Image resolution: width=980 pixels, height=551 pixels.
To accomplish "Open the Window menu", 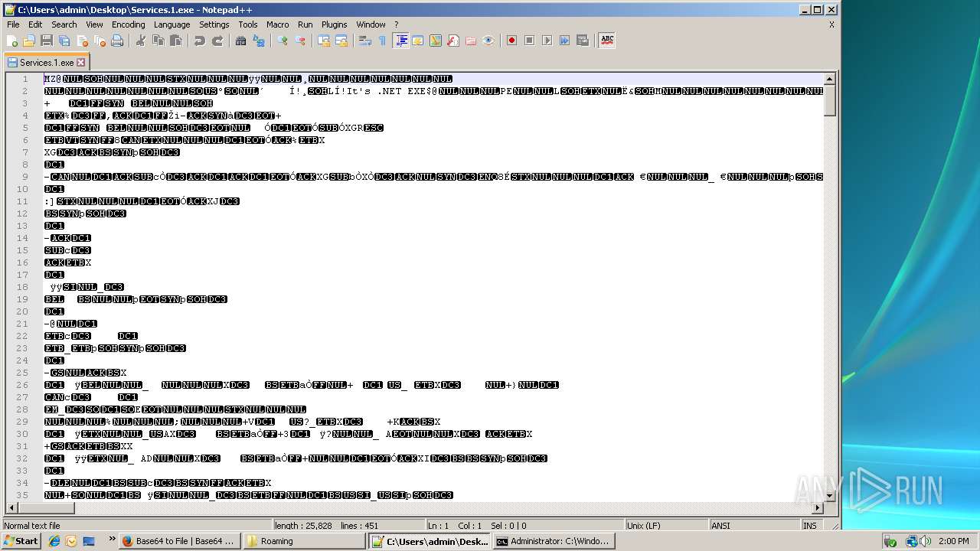I will (371, 24).
